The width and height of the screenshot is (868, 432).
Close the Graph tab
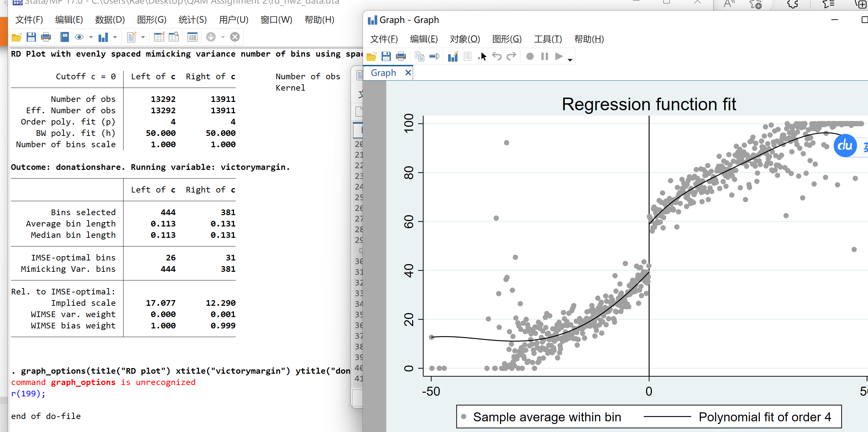[x=408, y=73]
